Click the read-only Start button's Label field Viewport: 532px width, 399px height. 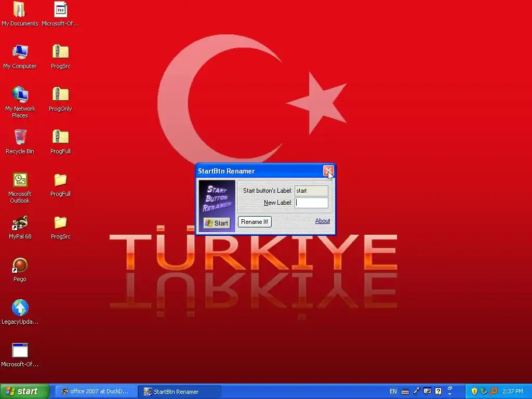pos(311,191)
